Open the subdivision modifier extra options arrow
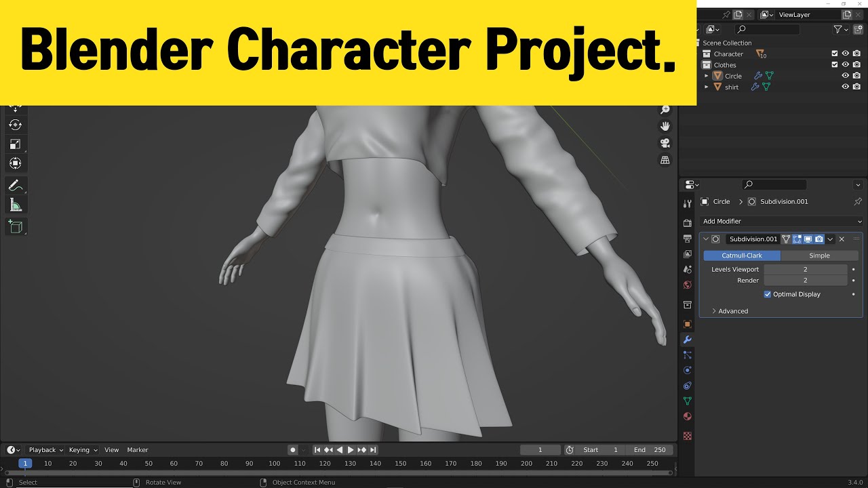Screen dimensions: 868x488 830,239
